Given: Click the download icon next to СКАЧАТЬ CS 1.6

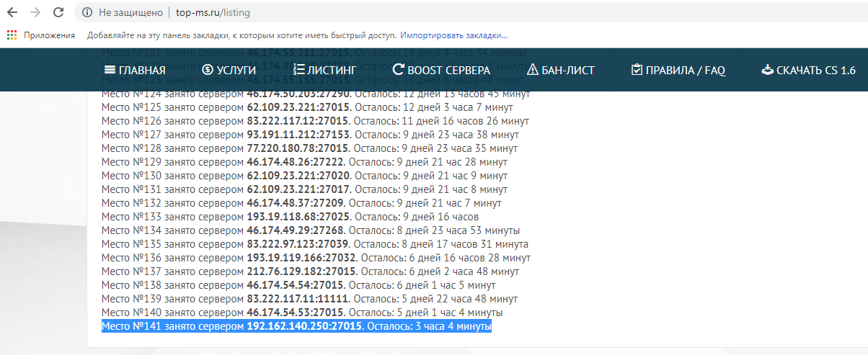Looking at the screenshot, I should click(x=768, y=70).
